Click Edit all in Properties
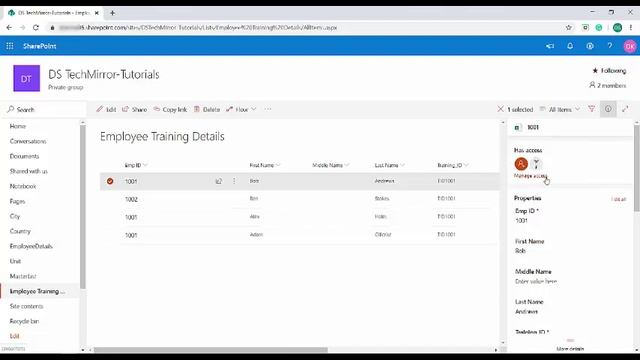This screenshot has height=360, width=640. (x=619, y=199)
